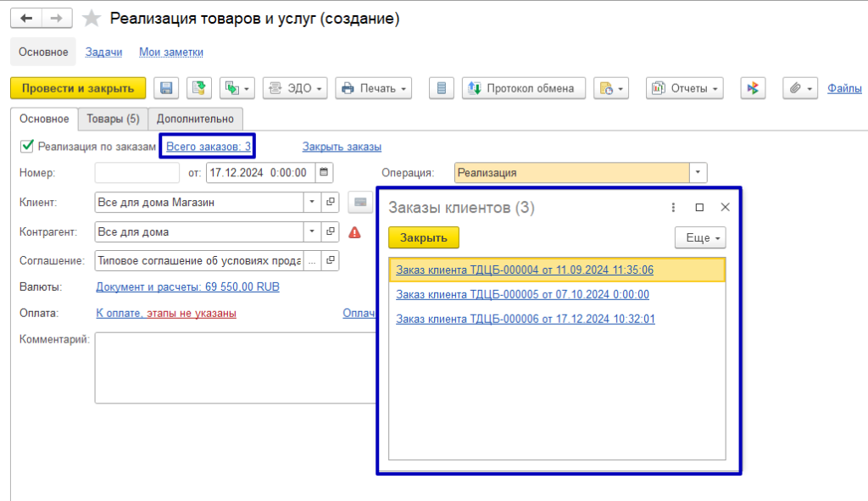The width and height of the screenshot is (868, 501).
Task: Mark document as favorite with star icon
Action: click(92, 19)
